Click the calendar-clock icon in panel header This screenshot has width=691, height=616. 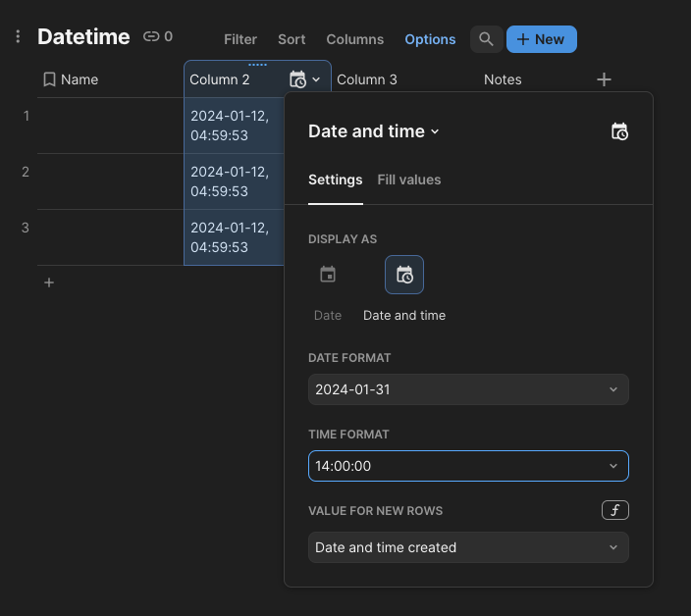point(619,131)
